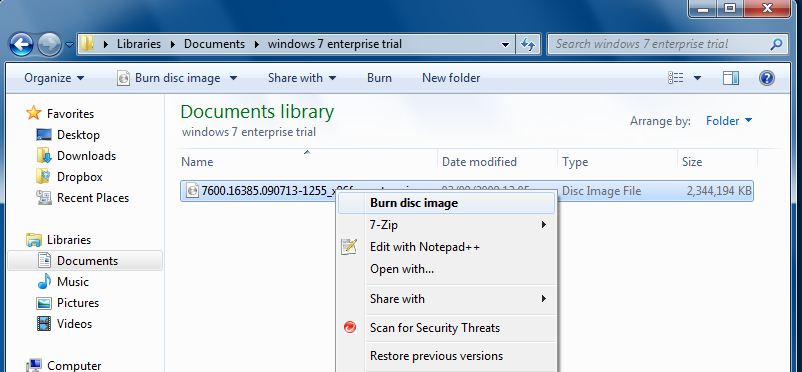Expand the 7-Zip context submenu
Image resolution: width=802 pixels, height=372 pixels.
[446, 225]
